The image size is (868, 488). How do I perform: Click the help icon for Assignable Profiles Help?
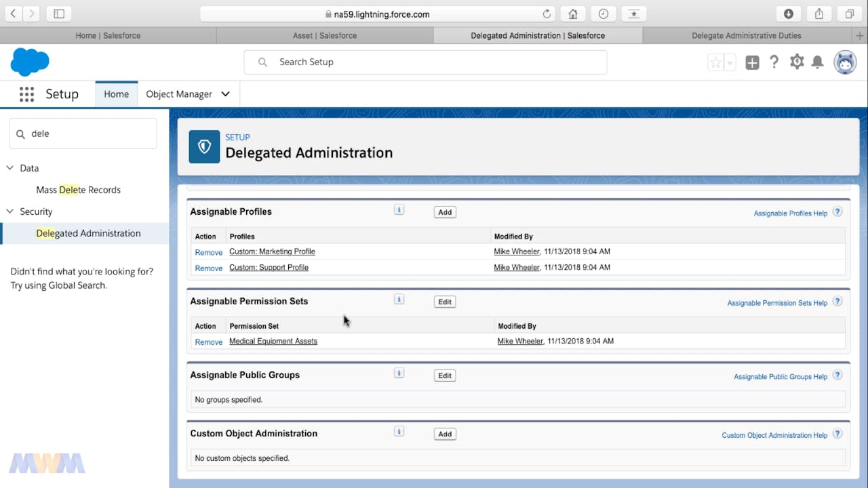[x=837, y=212]
